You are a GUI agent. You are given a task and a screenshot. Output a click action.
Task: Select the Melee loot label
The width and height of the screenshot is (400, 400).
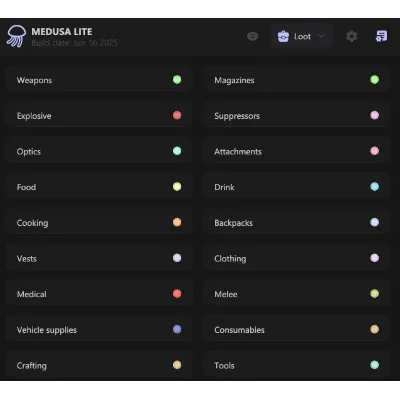(226, 294)
